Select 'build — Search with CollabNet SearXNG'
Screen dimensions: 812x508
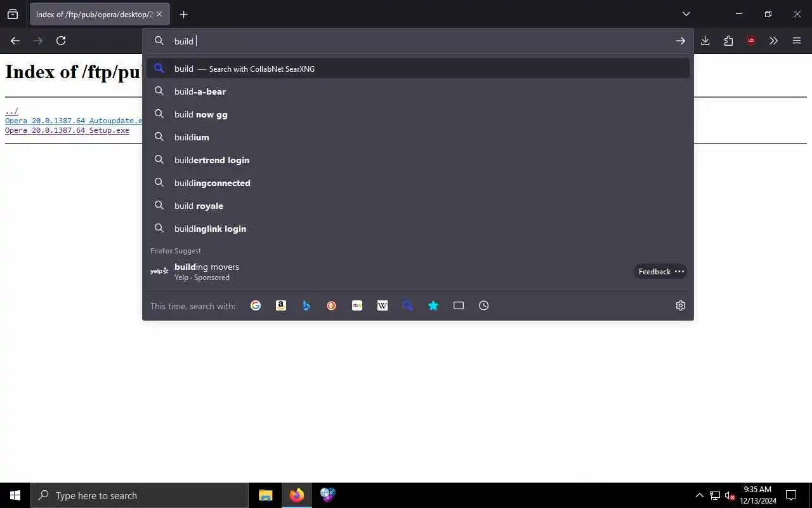pos(418,69)
